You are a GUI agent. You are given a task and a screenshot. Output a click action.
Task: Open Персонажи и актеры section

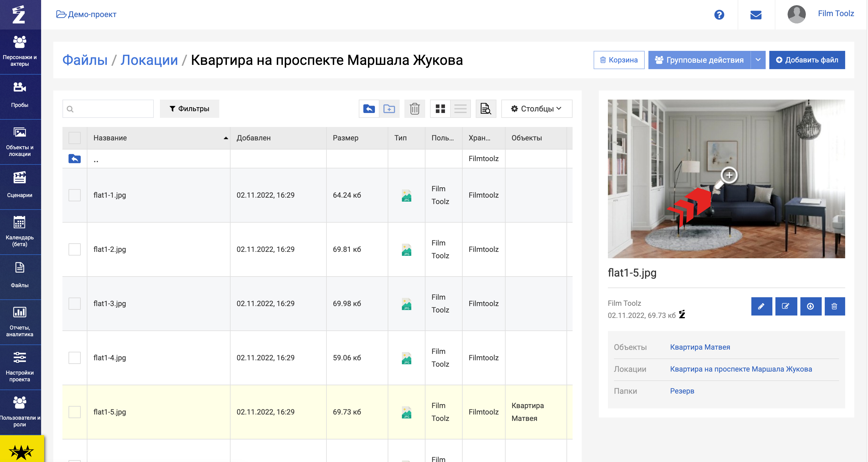(20, 51)
